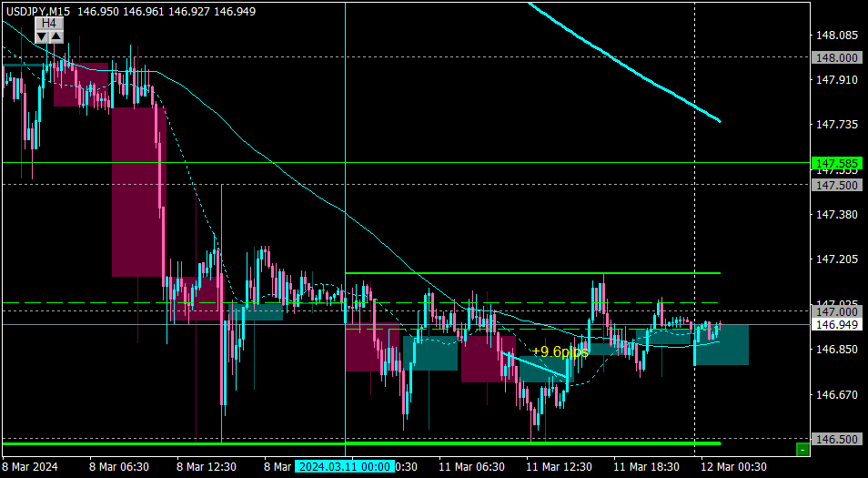Click the down arrow under H4
The image size is (868, 478).
pyautogui.click(x=42, y=37)
